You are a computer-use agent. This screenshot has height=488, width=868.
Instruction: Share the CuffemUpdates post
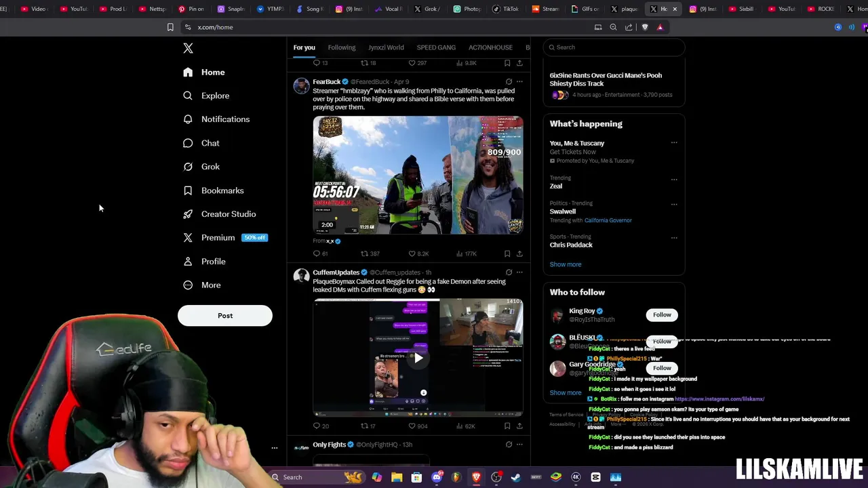[x=519, y=426]
